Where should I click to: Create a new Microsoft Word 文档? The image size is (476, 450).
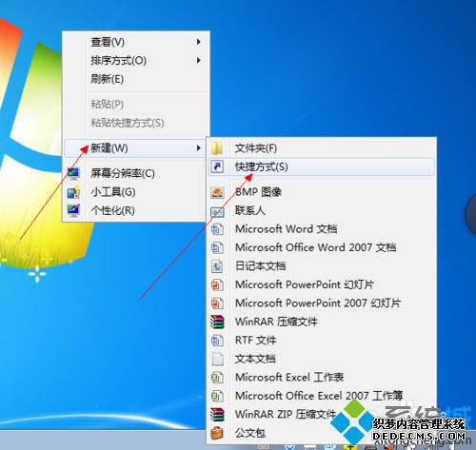tap(322, 229)
